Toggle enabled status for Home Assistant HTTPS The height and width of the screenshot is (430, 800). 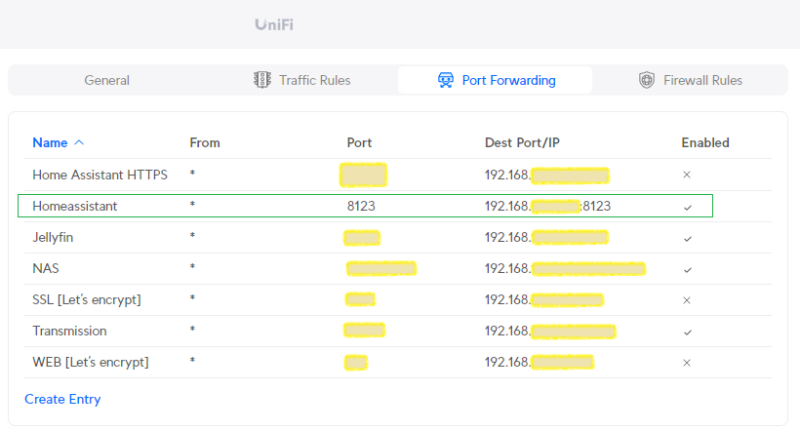click(x=687, y=175)
